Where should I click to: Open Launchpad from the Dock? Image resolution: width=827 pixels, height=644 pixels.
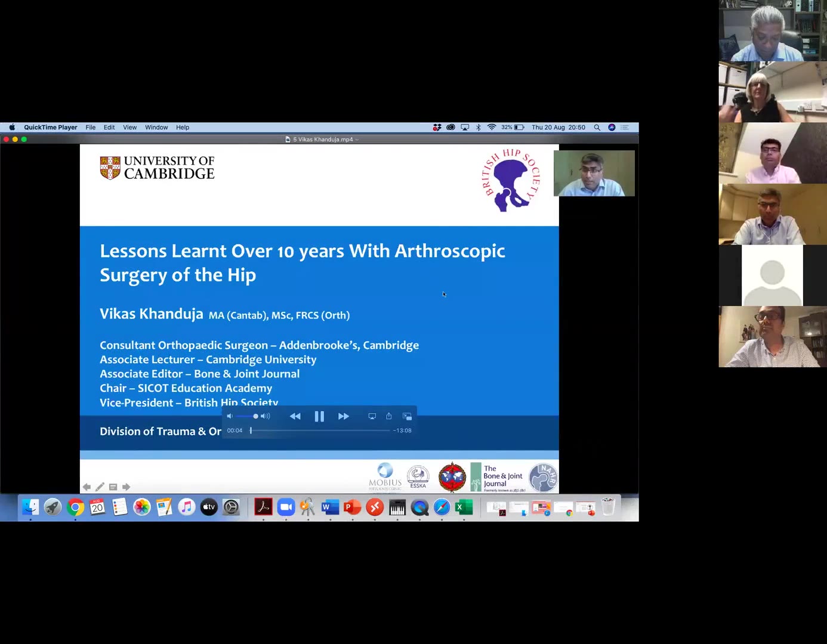[x=53, y=507]
